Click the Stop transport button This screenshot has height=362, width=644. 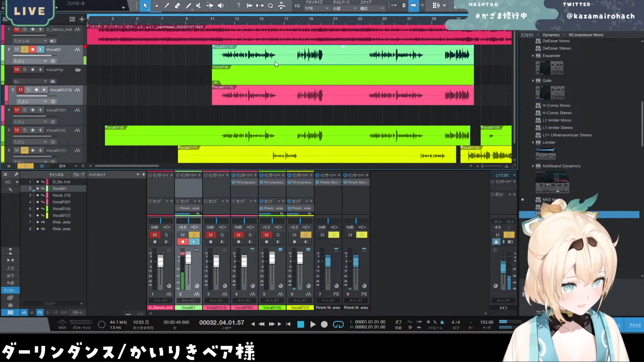[300, 324]
